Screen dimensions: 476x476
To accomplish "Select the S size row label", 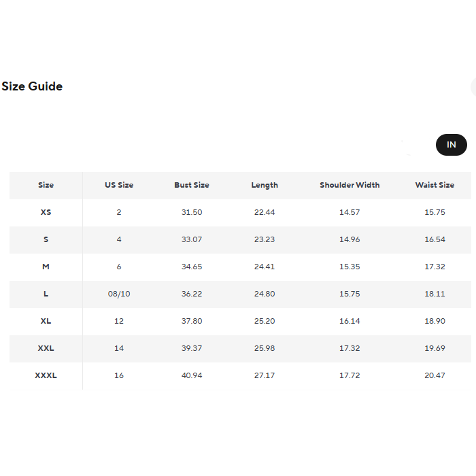I will 46,239.
